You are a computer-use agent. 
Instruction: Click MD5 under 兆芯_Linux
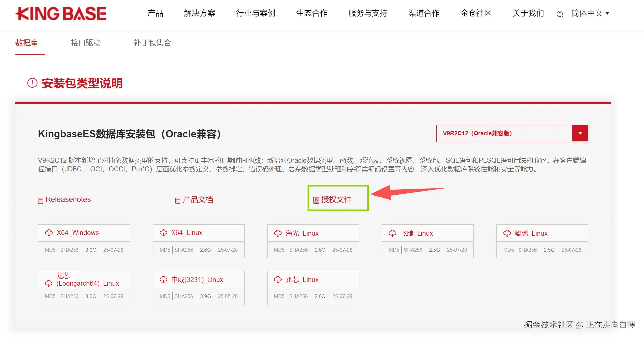tap(279, 296)
